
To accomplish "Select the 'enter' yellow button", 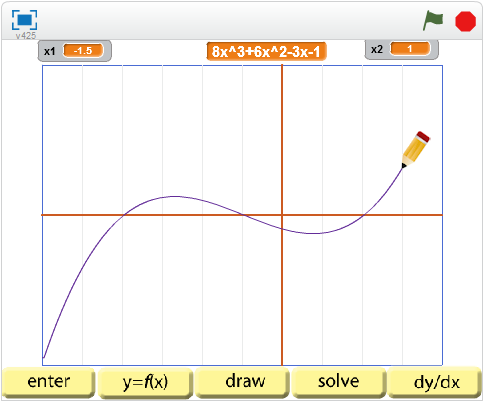I will coord(48,382).
